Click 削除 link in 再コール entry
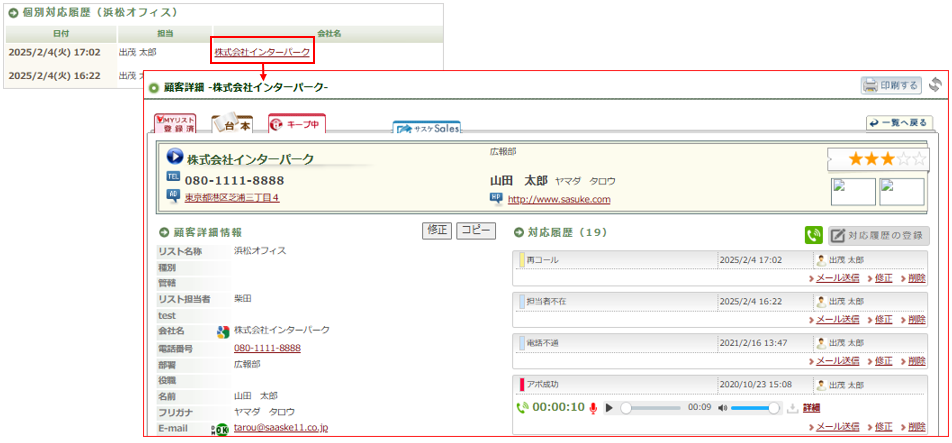The height and width of the screenshot is (443, 952). (x=917, y=279)
